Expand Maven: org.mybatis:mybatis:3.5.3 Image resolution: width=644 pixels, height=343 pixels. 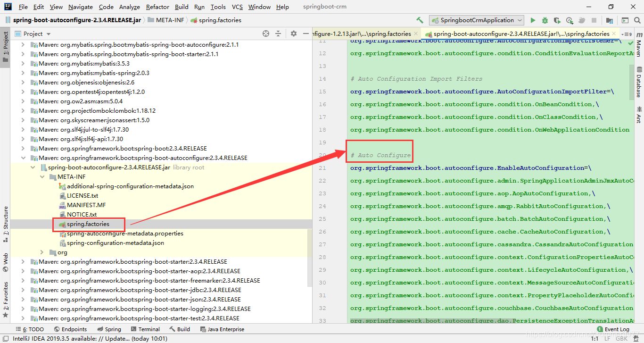pyautogui.click(x=23, y=64)
